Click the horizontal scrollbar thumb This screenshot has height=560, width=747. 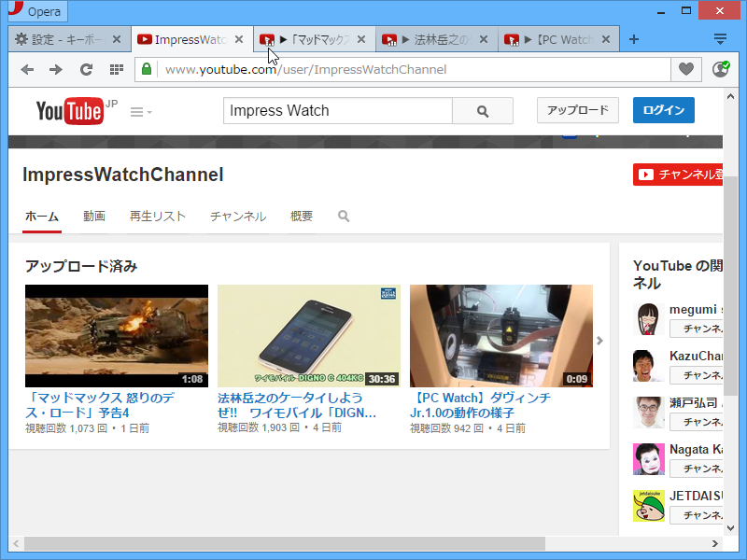coord(285,543)
